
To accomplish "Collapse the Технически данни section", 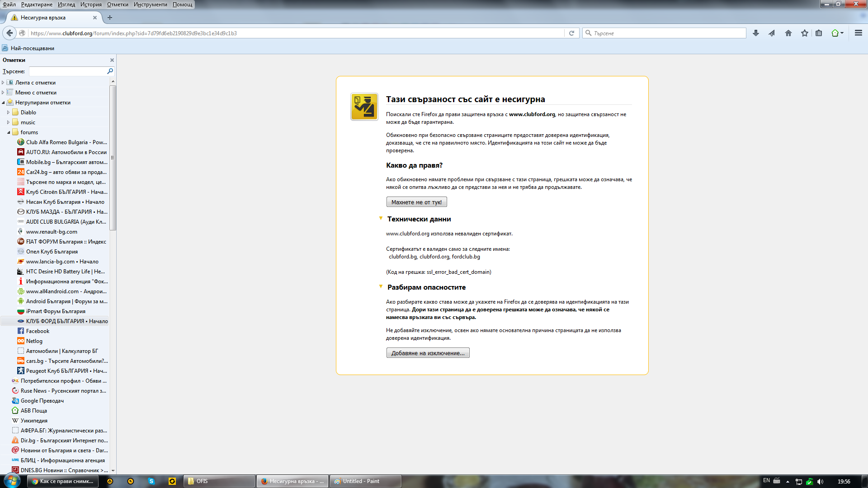I will 381,219.
